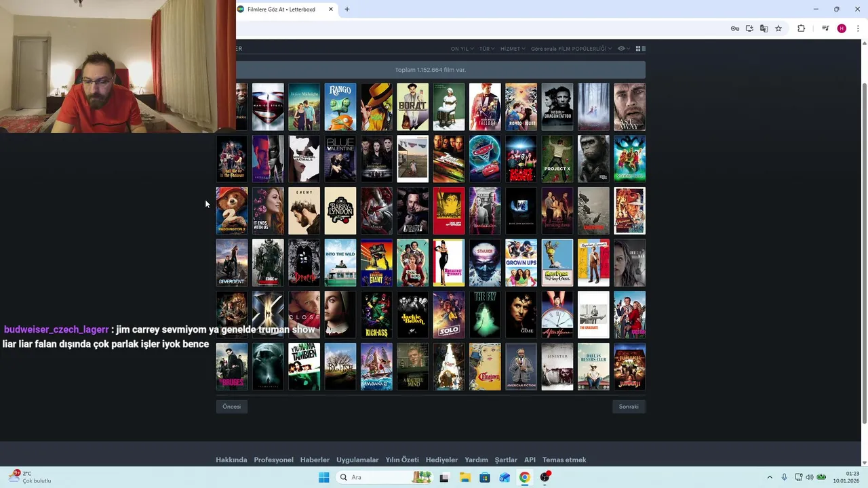Open Task View on the taskbar
Screen dimensions: 868x488
(x=444, y=477)
